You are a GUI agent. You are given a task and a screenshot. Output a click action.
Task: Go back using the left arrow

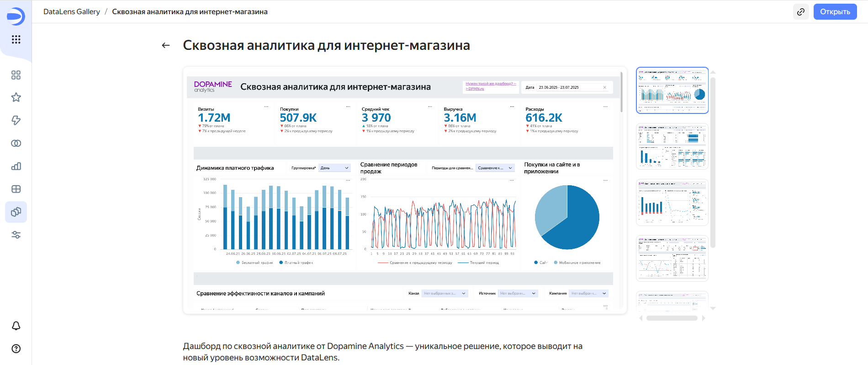[x=166, y=45]
